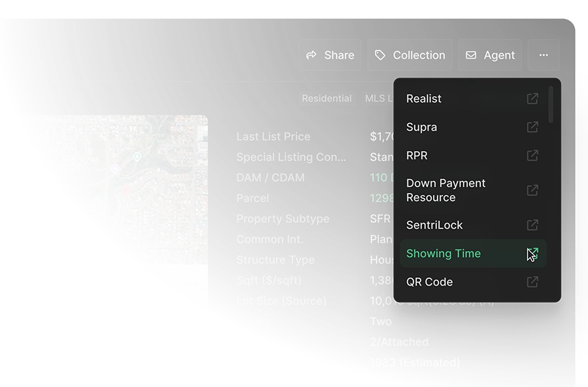This screenshot has width=588, height=387.
Task: Click external link icon next to QR Code
Action: (x=532, y=282)
